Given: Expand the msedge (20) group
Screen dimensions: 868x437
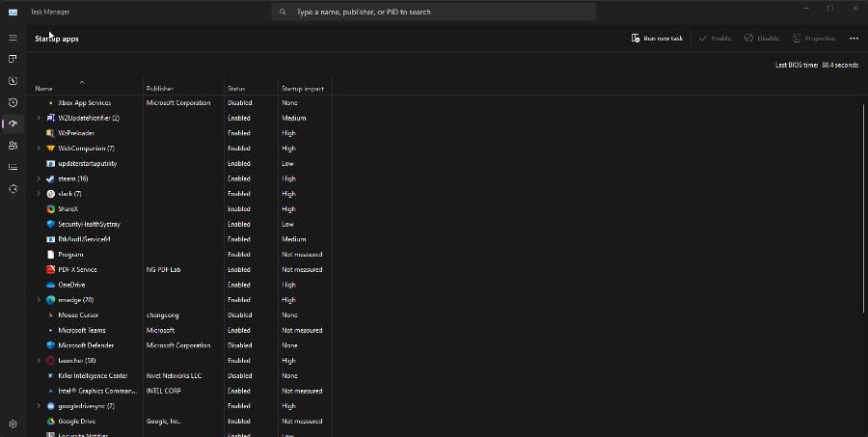Looking at the screenshot, I should click(x=39, y=300).
